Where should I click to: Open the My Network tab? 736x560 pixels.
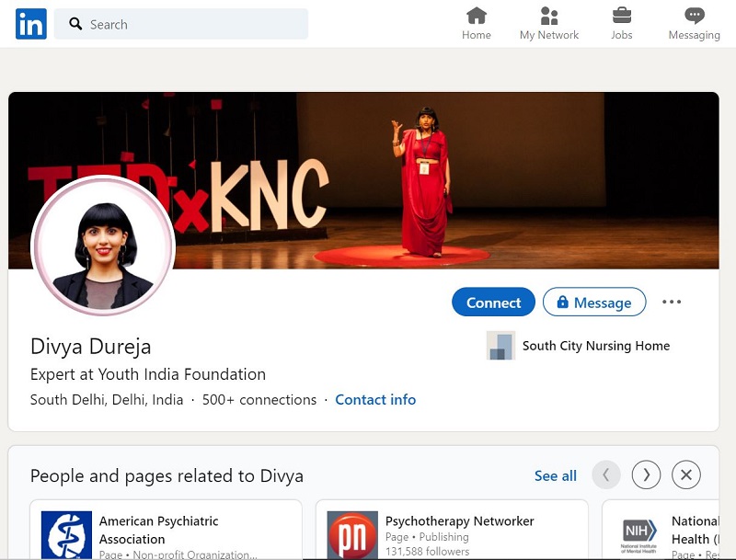tap(548, 24)
